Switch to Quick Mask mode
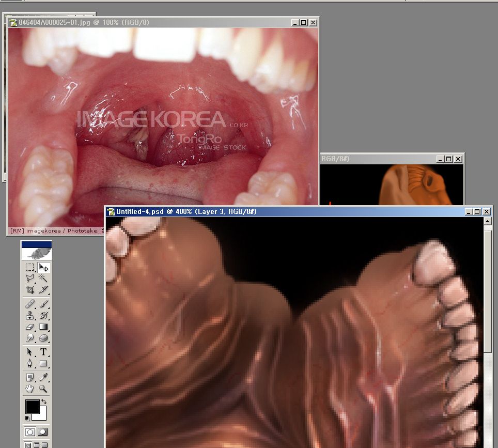The image size is (498, 448). 43,432
